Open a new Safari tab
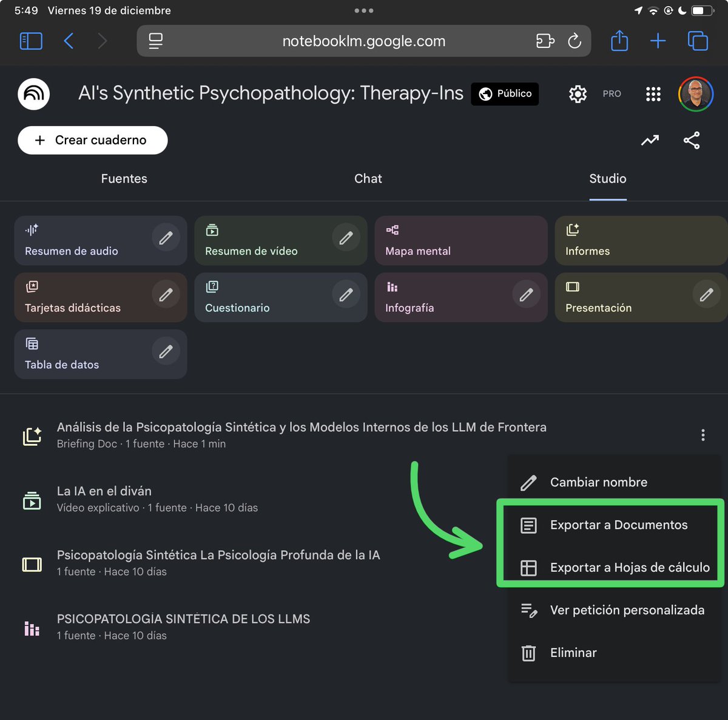Viewport: 728px width, 720px height. click(658, 41)
